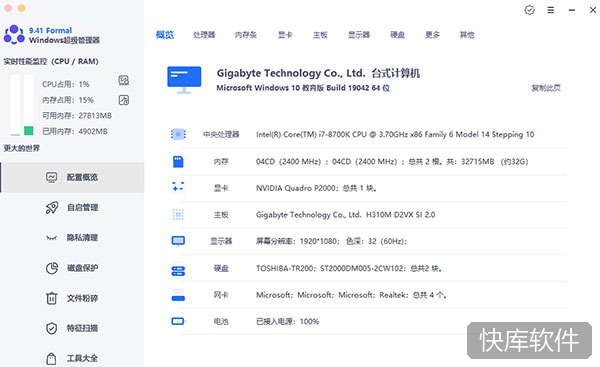The height and width of the screenshot is (367, 600).
Task: Open the 硬盘 tab
Action: [x=398, y=35]
